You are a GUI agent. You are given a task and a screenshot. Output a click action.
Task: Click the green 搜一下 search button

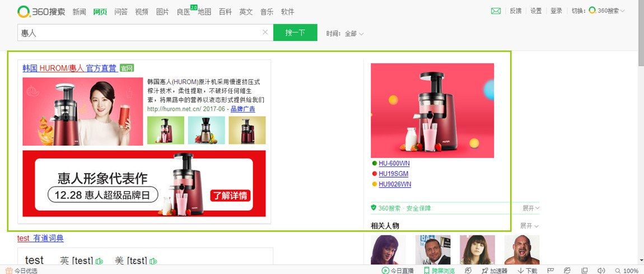pyautogui.click(x=295, y=32)
